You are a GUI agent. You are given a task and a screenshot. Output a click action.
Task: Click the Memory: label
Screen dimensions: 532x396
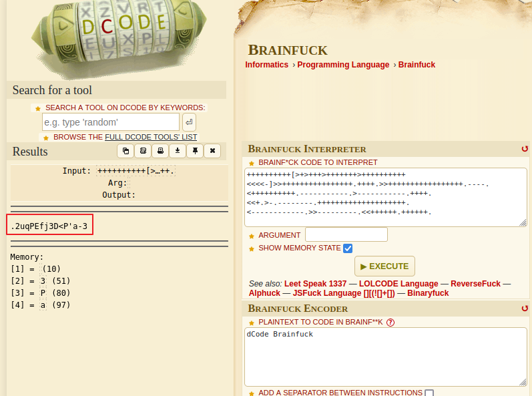(x=27, y=257)
